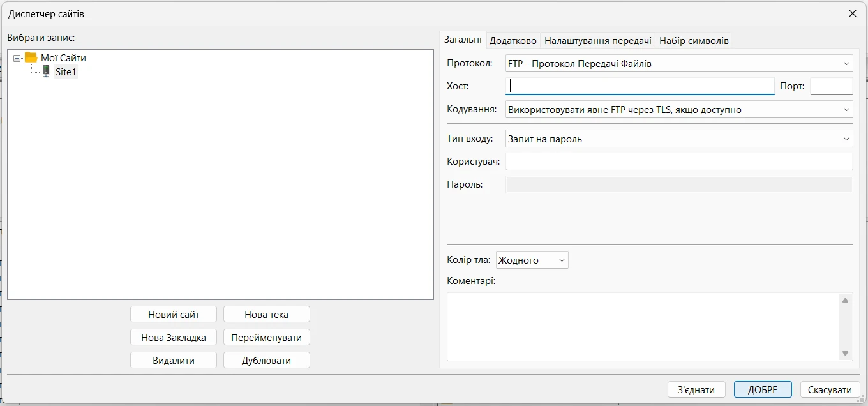Click inside the Коментарі text area

tap(643, 326)
